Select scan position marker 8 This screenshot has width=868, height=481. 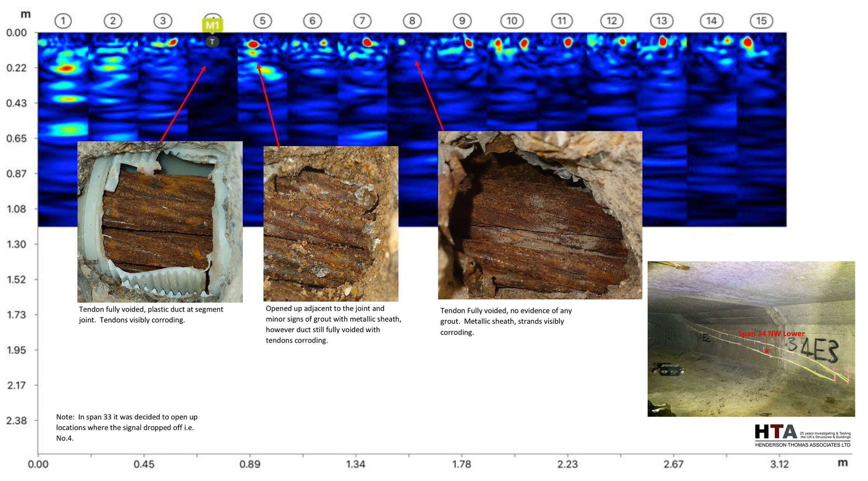point(412,21)
